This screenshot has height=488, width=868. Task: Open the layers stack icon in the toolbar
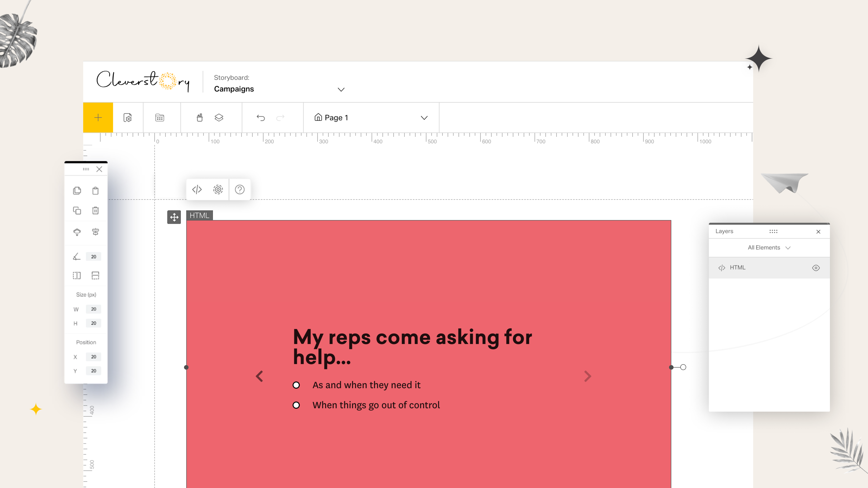pyautogui.click(x=219, y=117)
